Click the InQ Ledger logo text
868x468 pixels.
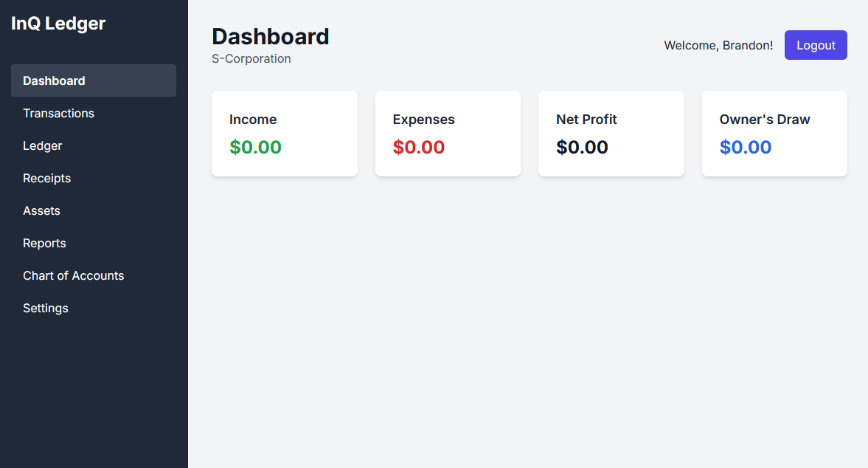click(58, 24)
